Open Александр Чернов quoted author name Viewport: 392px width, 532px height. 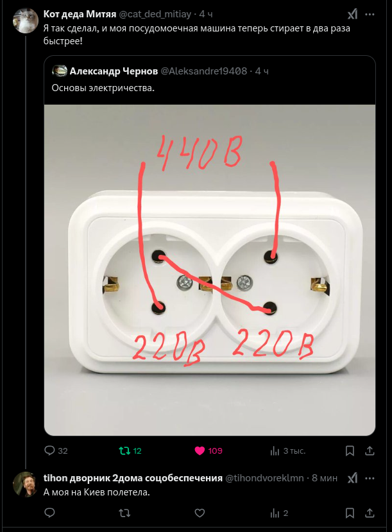pos(114,71)
